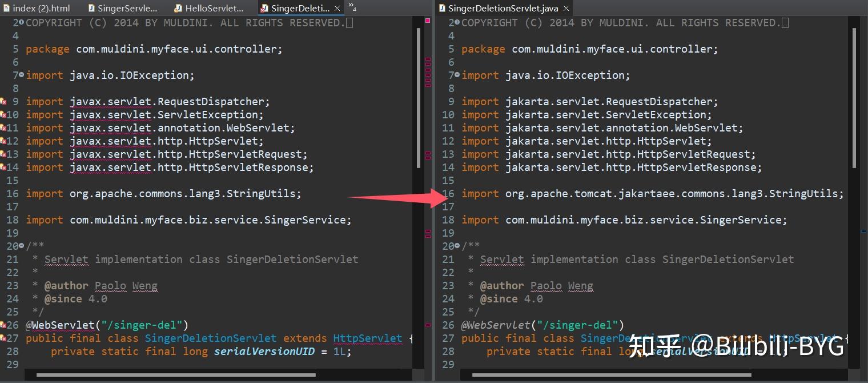Click the error-marked Java icon on the active SingerDeleti tab
Image resolution: width=868 pixels, height=383 pixels.
click(x=265, y=8)
